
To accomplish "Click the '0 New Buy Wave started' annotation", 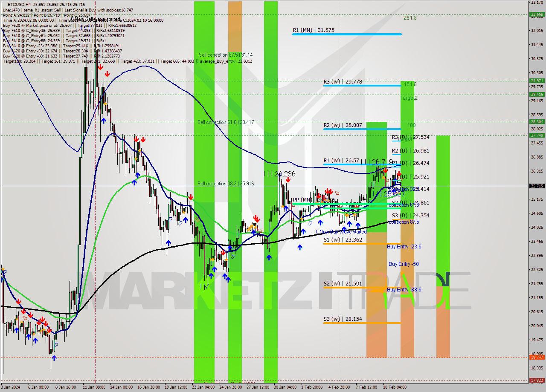I will pyautogui.click(x=341, y=232).
